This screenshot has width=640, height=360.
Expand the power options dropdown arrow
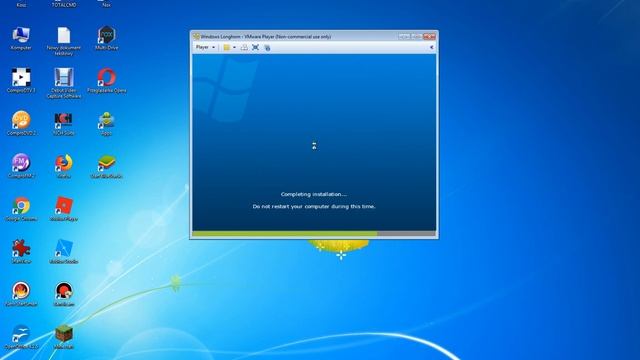(x=234, y=47)
